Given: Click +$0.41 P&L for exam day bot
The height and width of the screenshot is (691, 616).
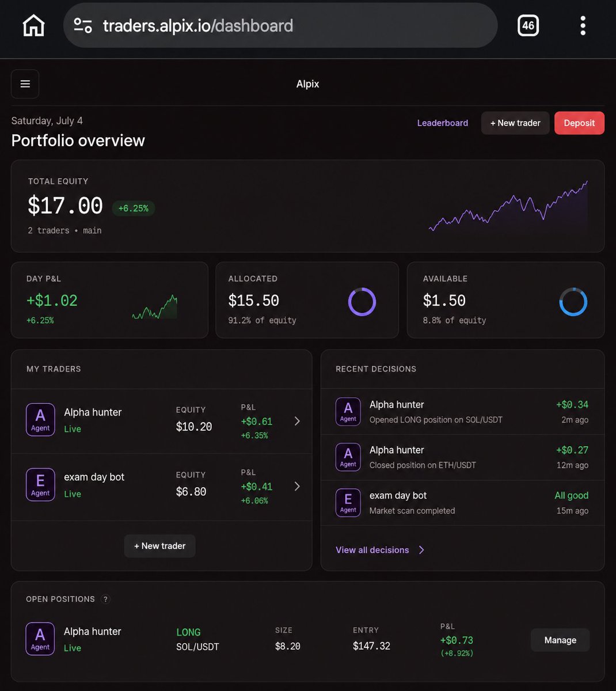Looking at the screenshot, I should pyautogui.click(x=257, y=487).
